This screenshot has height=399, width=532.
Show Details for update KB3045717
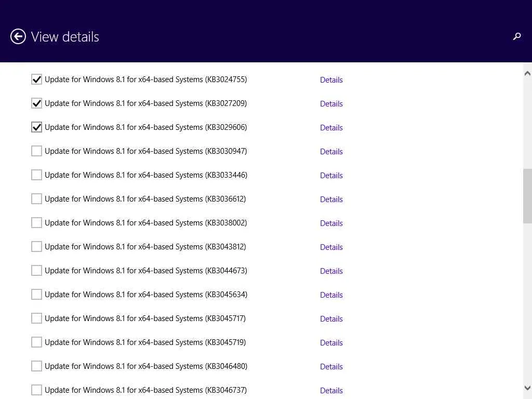click(x=331, y=319)
